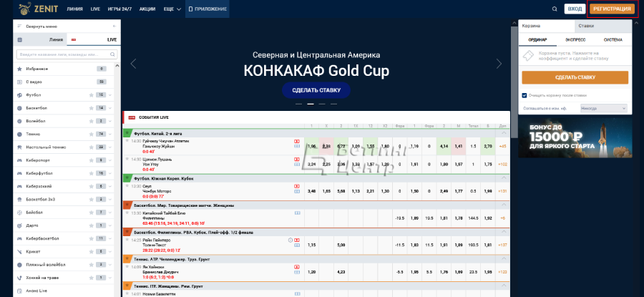Open Анонс Live calendar icon

point(19,291)
